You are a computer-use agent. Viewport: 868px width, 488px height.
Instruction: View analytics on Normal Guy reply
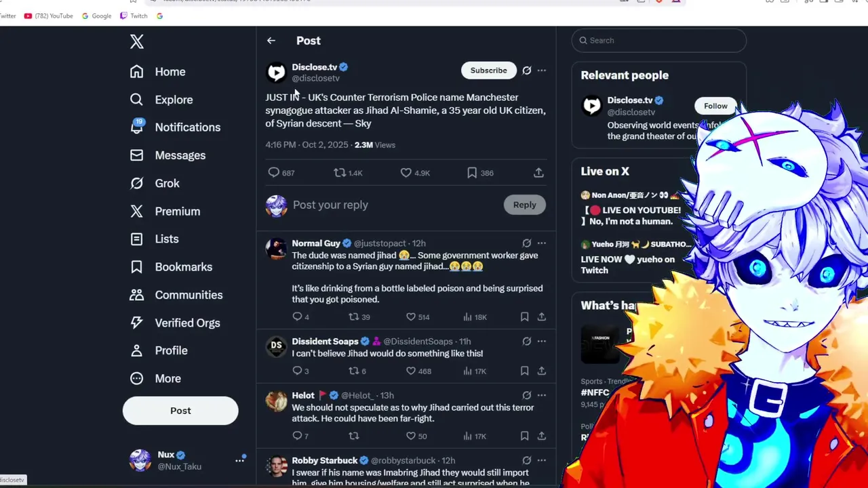click(467, 317)
